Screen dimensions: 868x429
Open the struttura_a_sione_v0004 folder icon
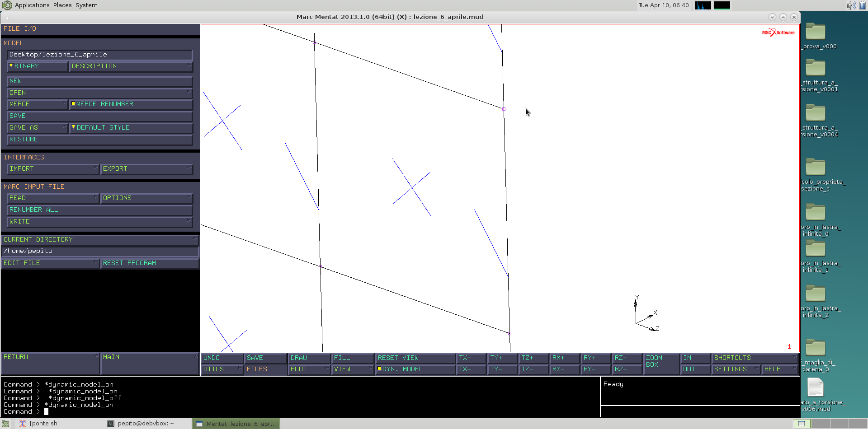[816, 113]
